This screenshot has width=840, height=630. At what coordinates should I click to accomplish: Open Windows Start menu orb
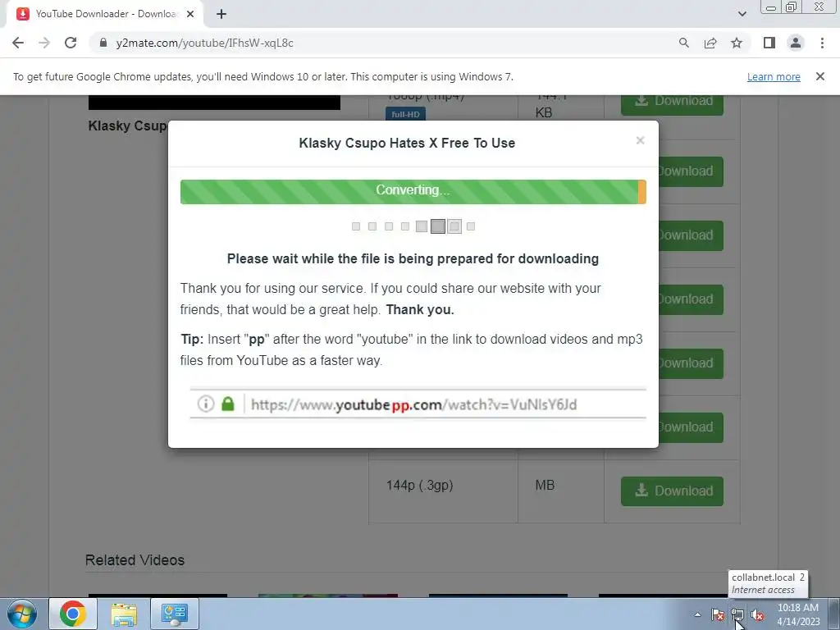pyautogui.click(x=21, y=614)
